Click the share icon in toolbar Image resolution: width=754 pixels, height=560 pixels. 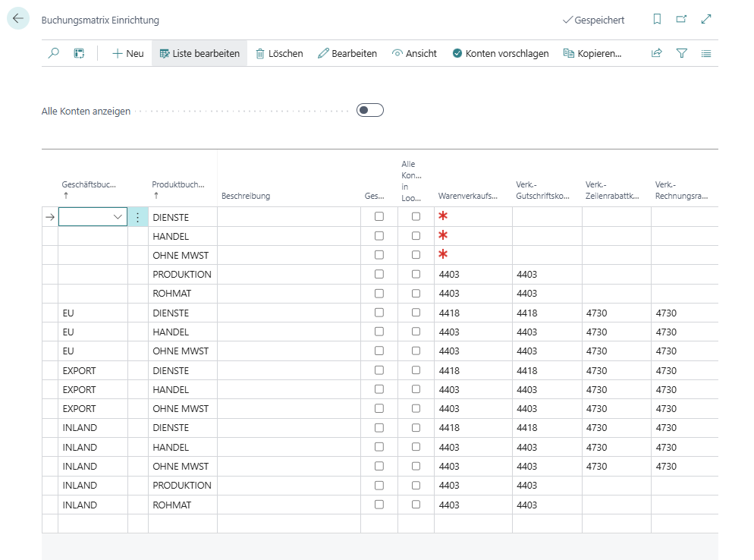657,53
